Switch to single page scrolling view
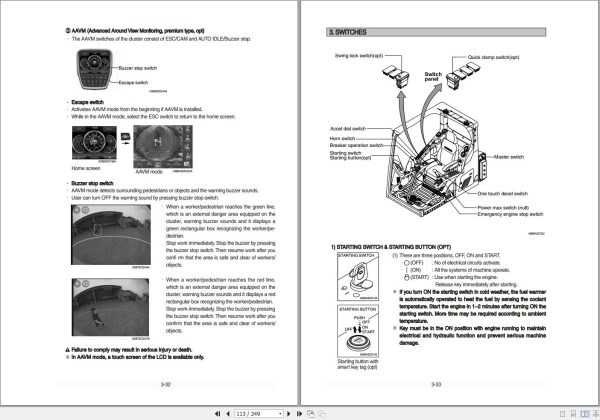This screenshot has width=600, height=420. tap(573, 413)
